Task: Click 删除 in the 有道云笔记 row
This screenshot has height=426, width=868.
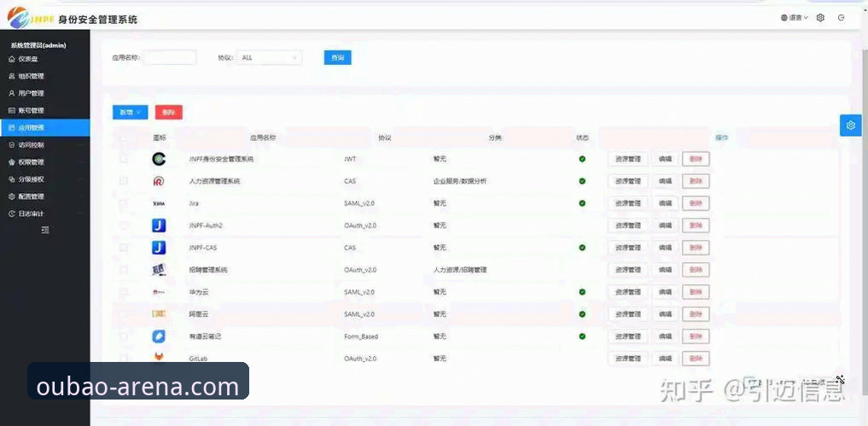Action: (696, 336)
